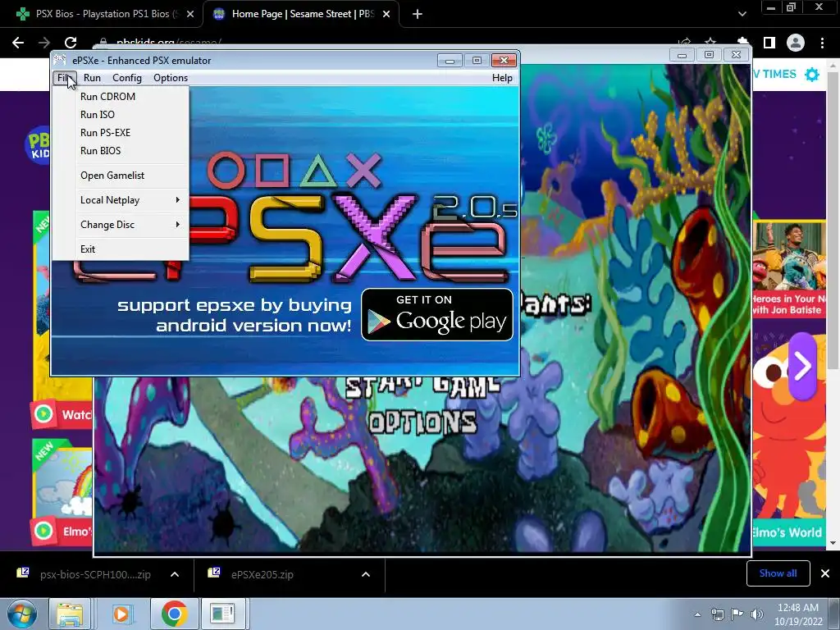840x630 pixels.
Task: Click the network tray icon
Action: (x=717, y=614)
